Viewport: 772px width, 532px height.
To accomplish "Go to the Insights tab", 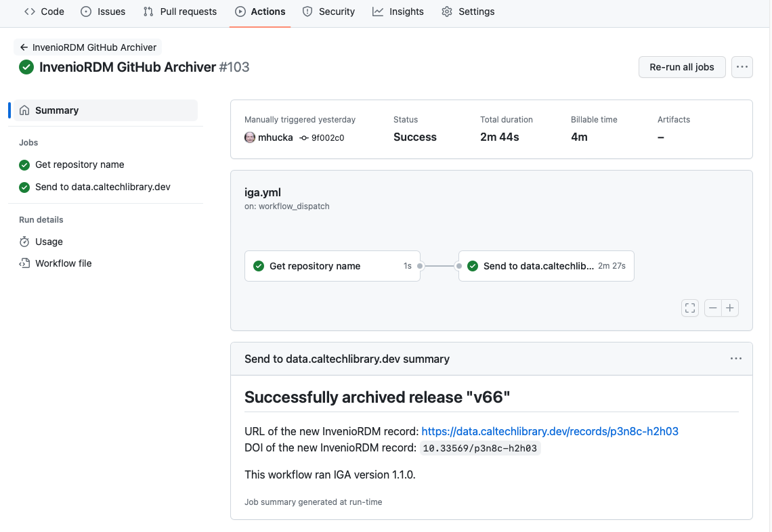I will pos(398,12).
